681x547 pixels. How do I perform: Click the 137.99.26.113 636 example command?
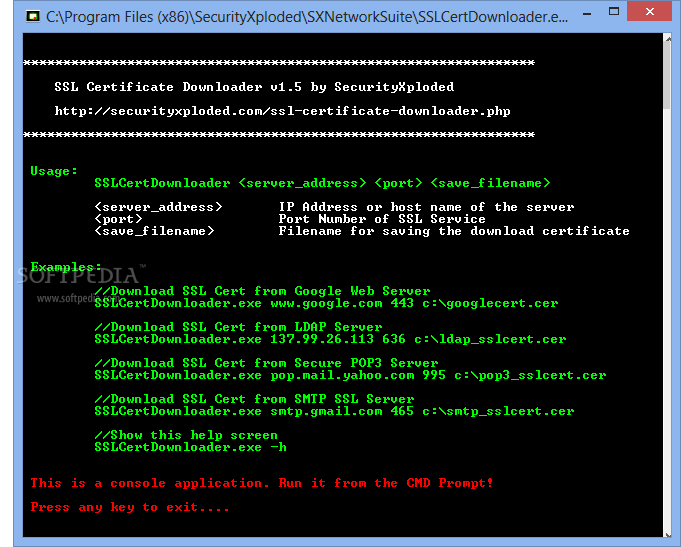pyautogui.click(x=330, y=339)
